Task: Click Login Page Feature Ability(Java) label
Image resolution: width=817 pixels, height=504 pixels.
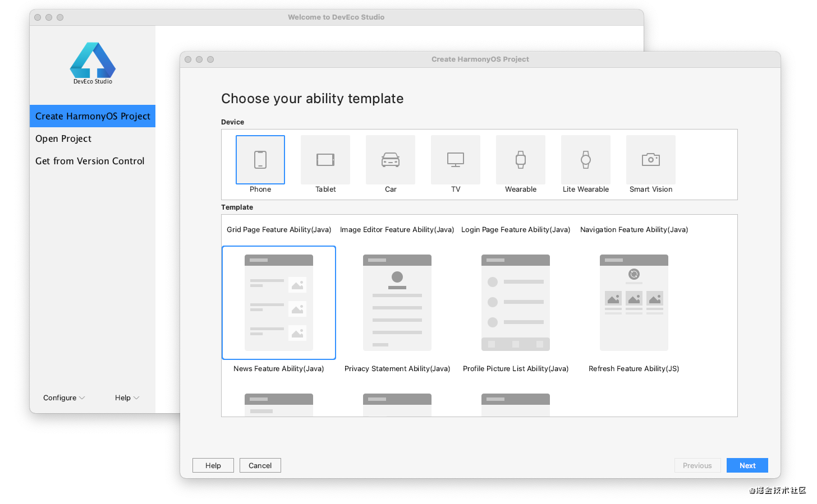Action: point(516,230)
